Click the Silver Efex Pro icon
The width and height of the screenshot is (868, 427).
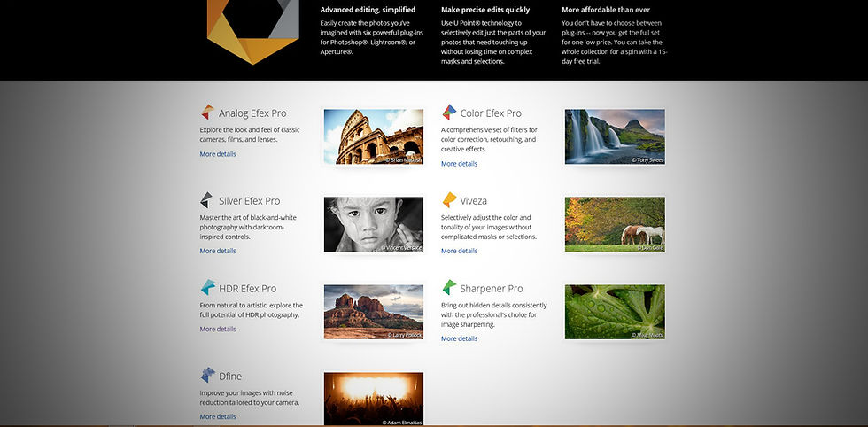[206, 200]
